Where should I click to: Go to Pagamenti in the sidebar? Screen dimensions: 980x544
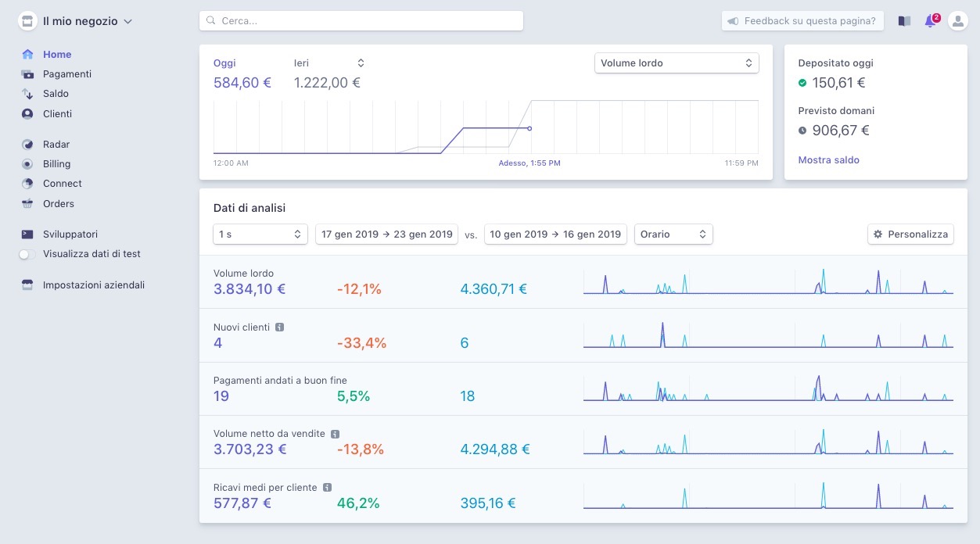66,74
